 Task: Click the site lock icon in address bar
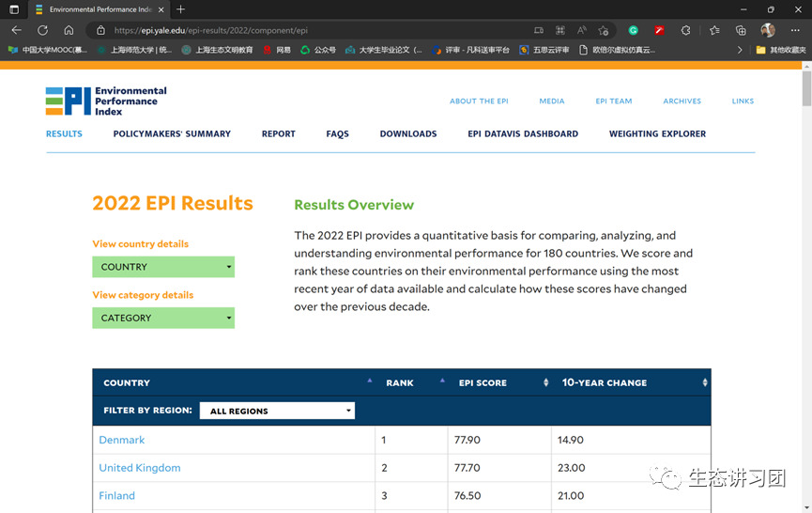[x=100, y=31]
